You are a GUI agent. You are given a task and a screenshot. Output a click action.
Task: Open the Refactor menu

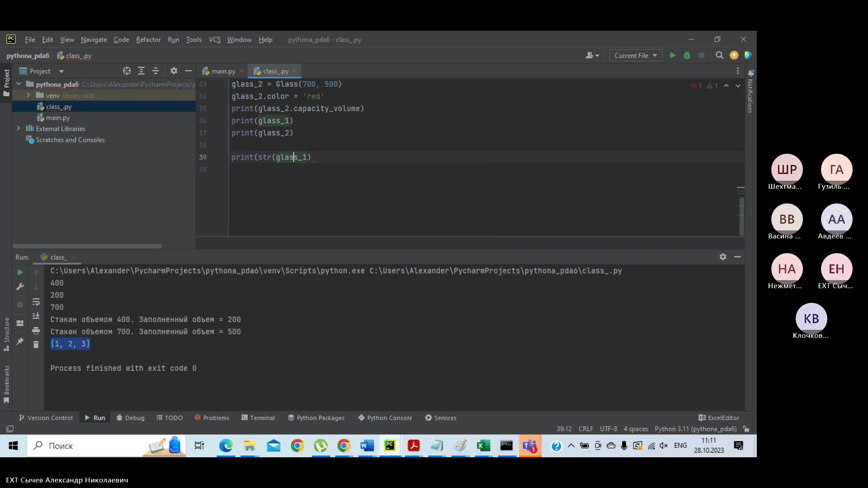[x=148, y=40]
